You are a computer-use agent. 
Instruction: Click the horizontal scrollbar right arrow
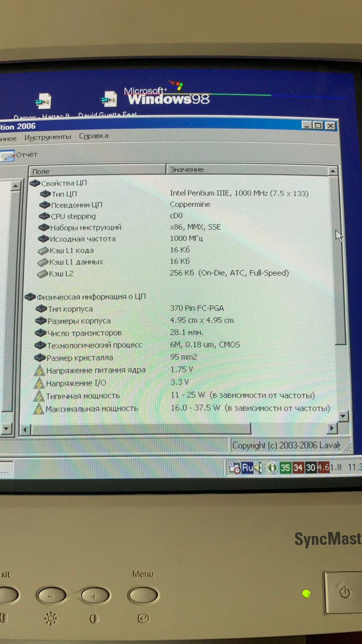tap(331, 428)
